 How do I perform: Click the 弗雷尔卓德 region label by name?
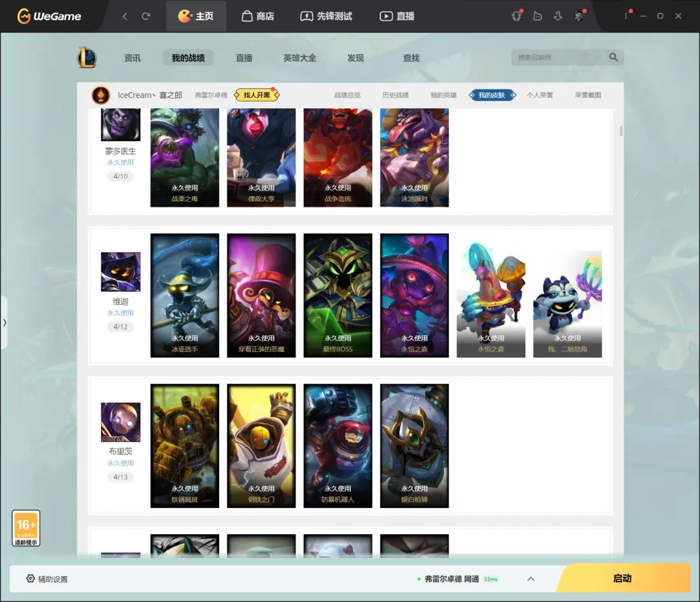[x=211, y=95]
